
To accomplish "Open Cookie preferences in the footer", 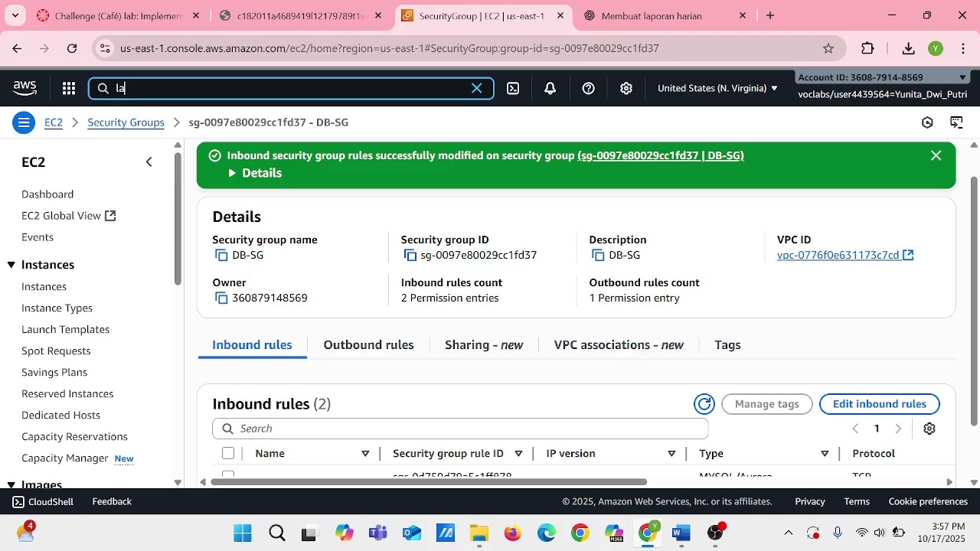I will click(x=928, y=501).
